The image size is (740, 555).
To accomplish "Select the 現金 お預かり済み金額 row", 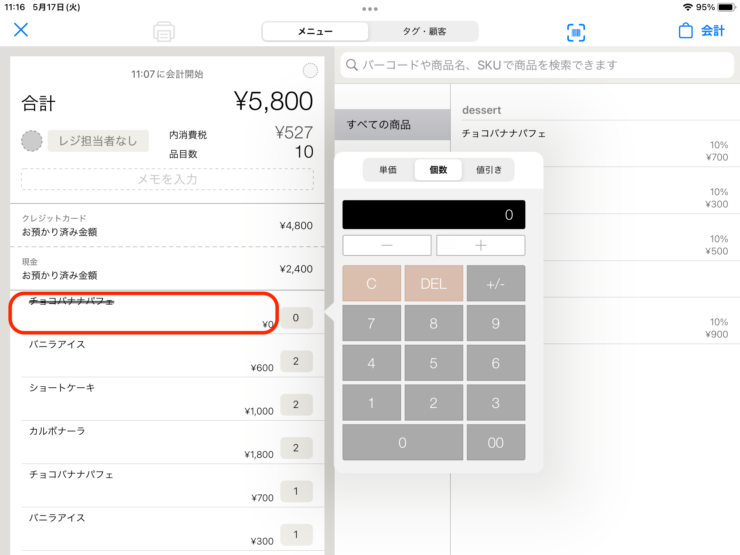I will coord(168,269).
